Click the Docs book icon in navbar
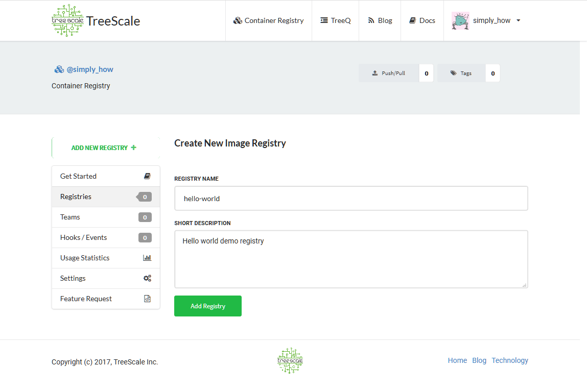The height and width of the screenshot is (392, 587). [x=413, y=20]
